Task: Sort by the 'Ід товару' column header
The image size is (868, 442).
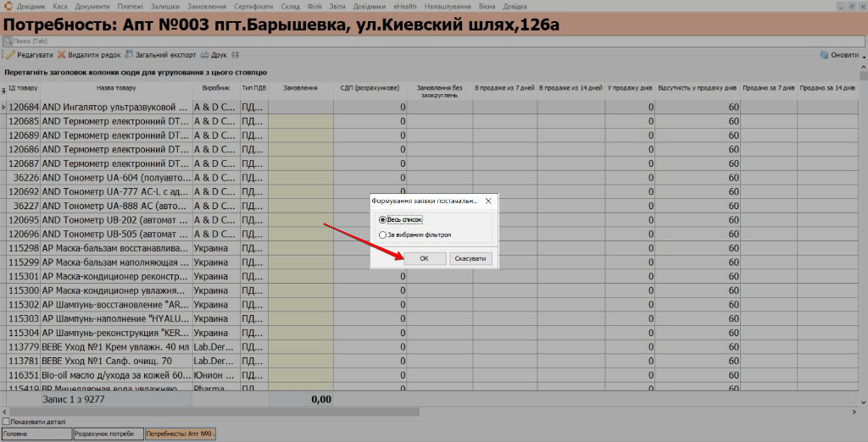Action: click(23, 91)
